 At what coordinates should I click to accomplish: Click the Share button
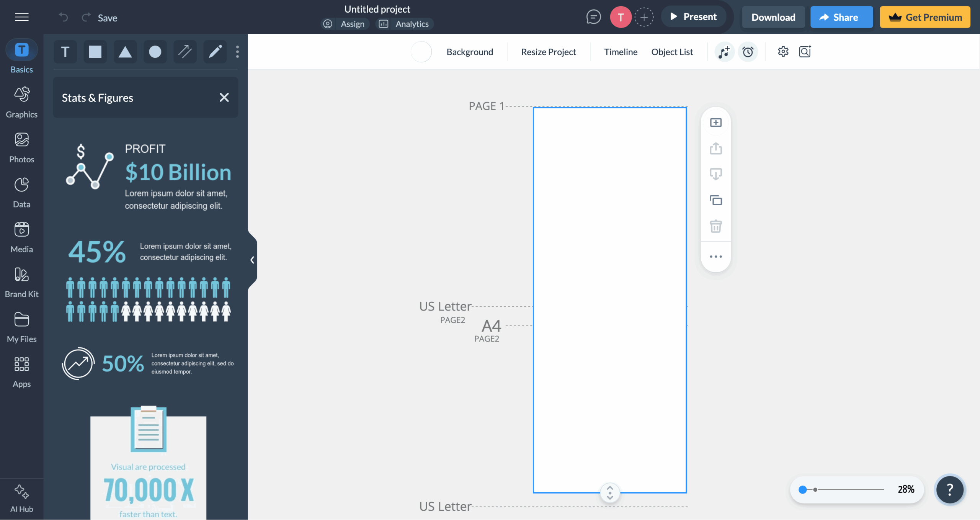(x=841, y=17)
